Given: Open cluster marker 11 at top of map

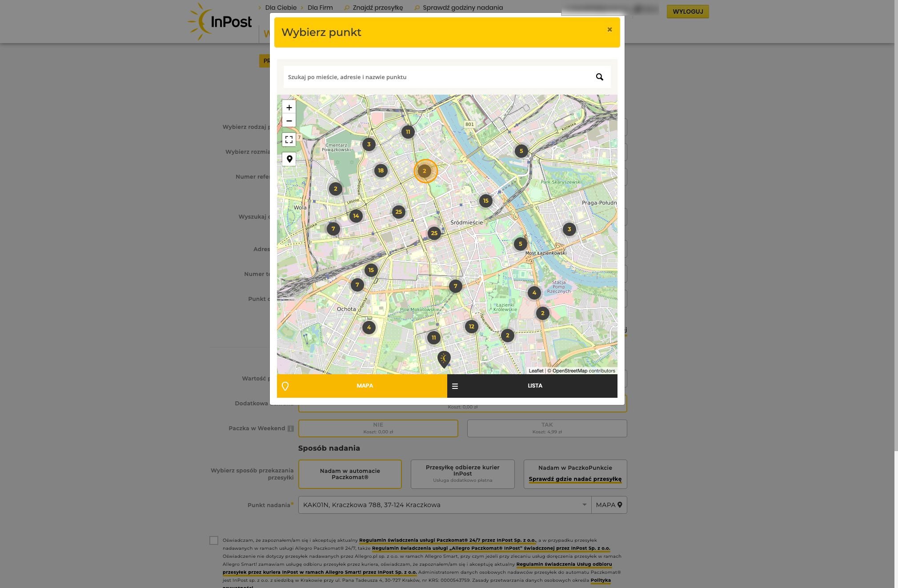Looking at the screenshot, I should click(408, 132).
